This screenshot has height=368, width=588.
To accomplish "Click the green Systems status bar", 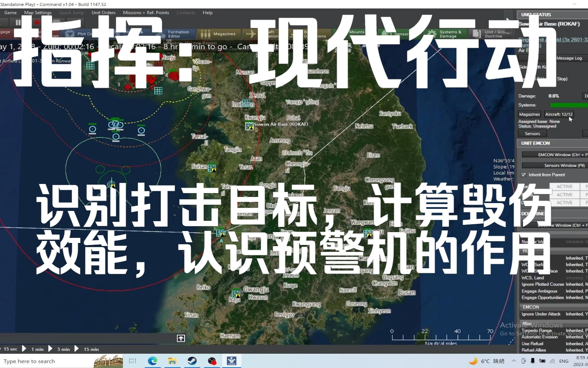I will [x=569, y=105].
